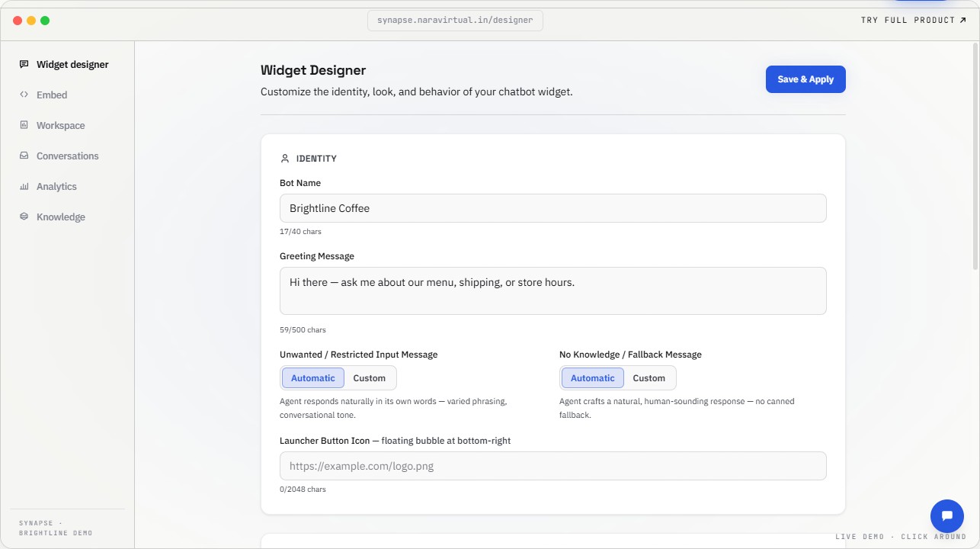This screenshot has height=549, width=980.
Task: Focus the Bot Name input field
Action: (x=553, y=208)
